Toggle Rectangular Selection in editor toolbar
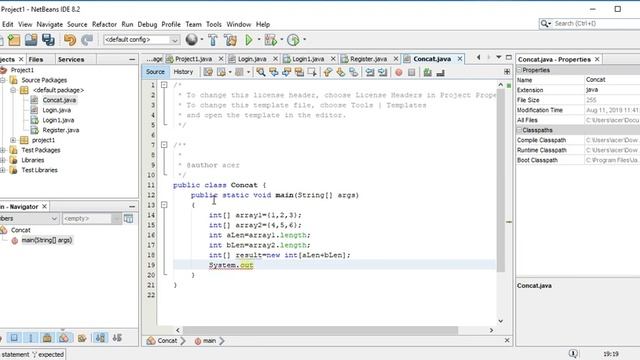 pos(312,72)
